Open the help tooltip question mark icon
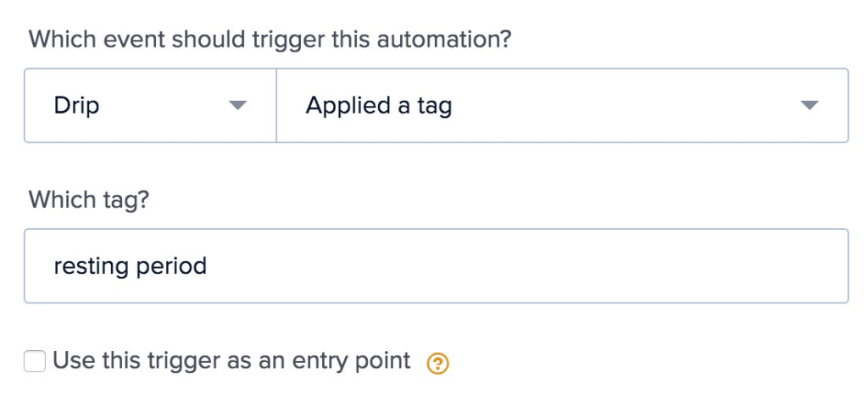The width and height of the screenshot is (868, 406). pos(438,364)
